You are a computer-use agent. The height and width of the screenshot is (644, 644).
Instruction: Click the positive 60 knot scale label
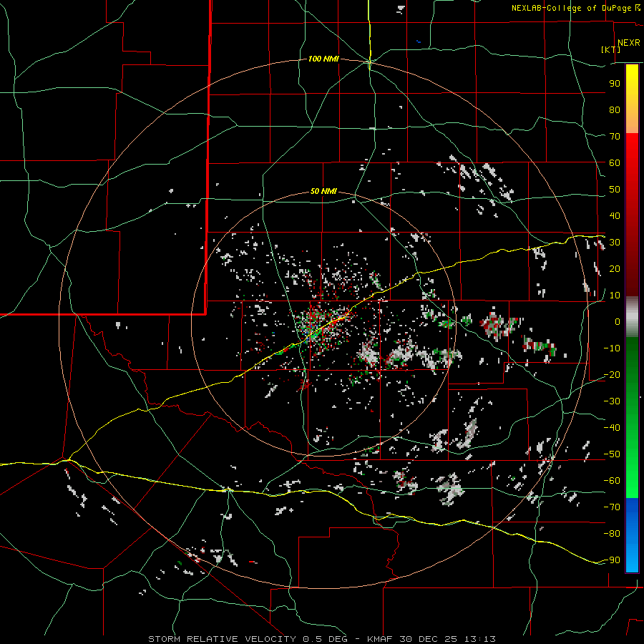(615, 162)
